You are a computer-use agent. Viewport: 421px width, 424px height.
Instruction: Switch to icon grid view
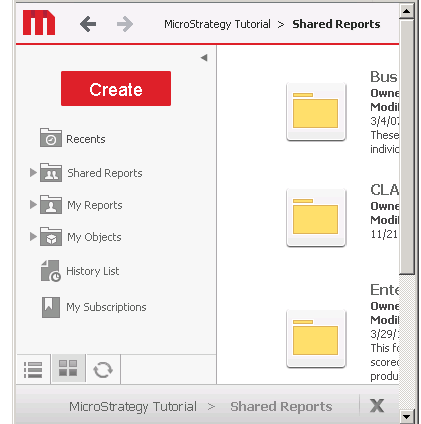tap(68, 368)
